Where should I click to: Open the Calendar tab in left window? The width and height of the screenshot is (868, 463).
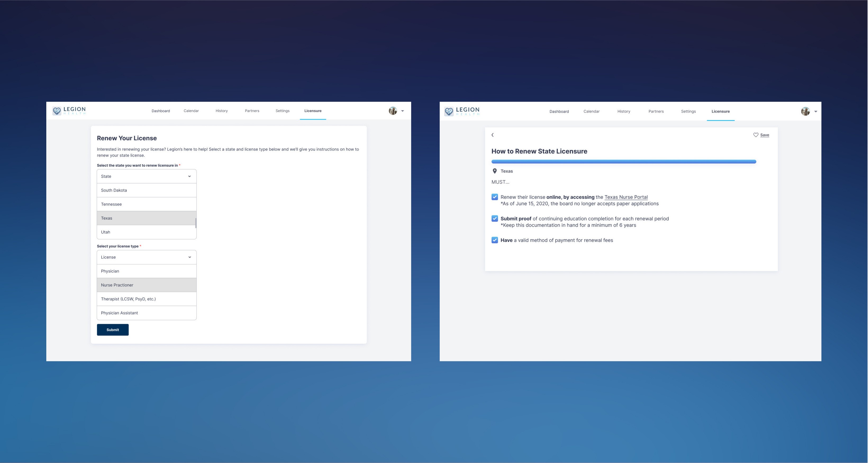(191, 111)
